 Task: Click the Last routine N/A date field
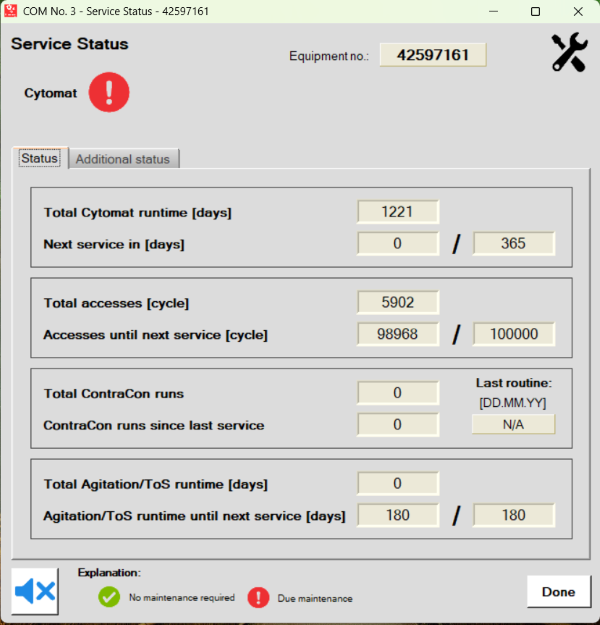513,424
